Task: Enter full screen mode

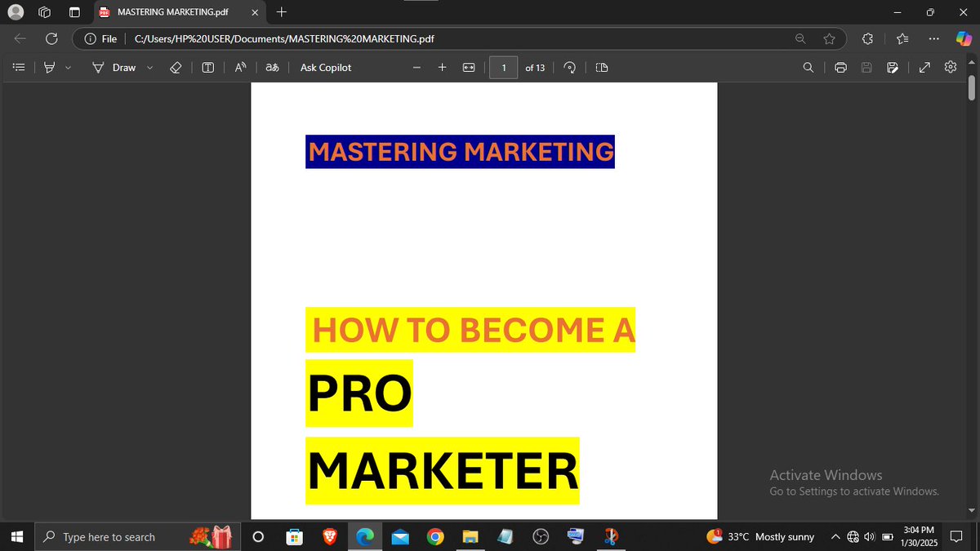Action: click(x=924, y=68)
